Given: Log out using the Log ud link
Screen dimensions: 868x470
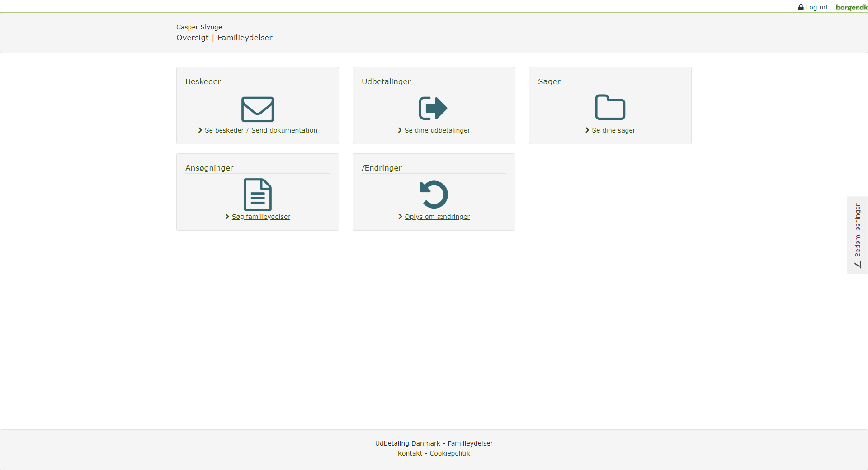Looking at the screenshot, I should point(816,7).
